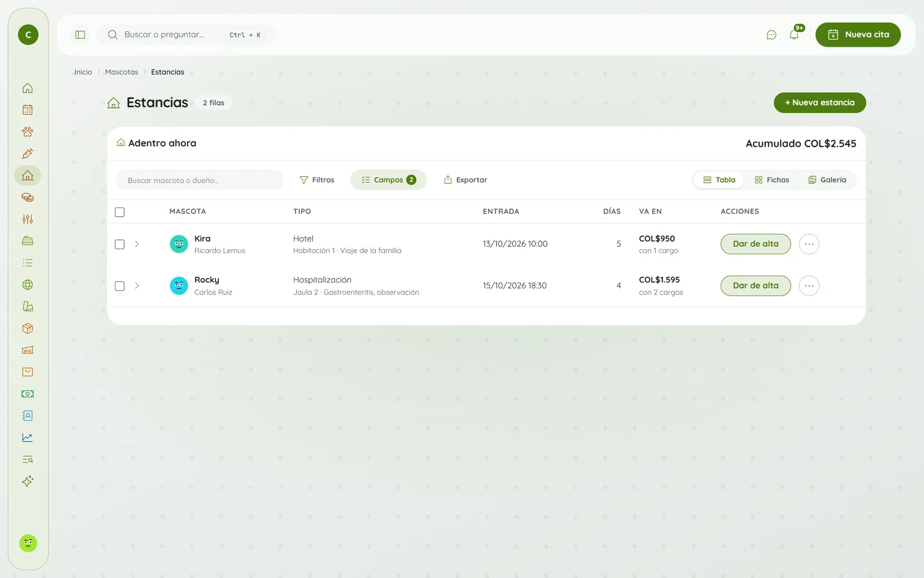Open the line chart reports icon
This screenshot has height=578, width=924.
click(x=28, y=438)
